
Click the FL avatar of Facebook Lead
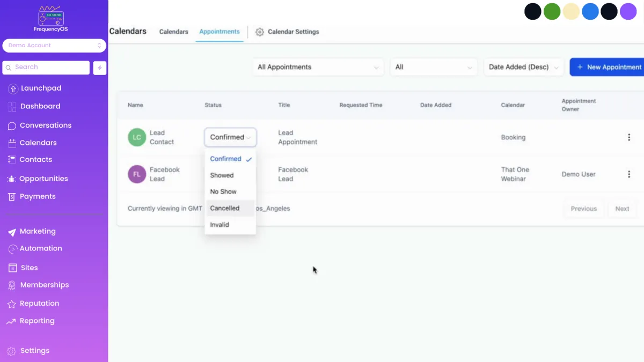(x=137, y=174)
